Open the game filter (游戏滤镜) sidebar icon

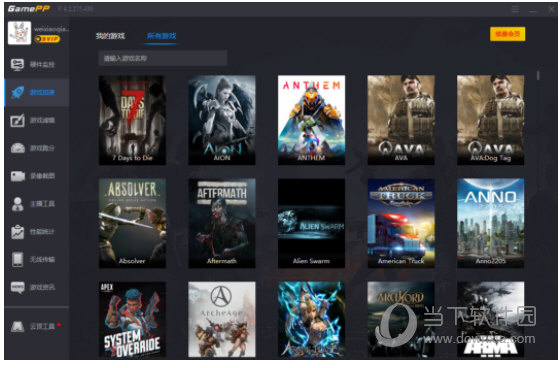17,120
